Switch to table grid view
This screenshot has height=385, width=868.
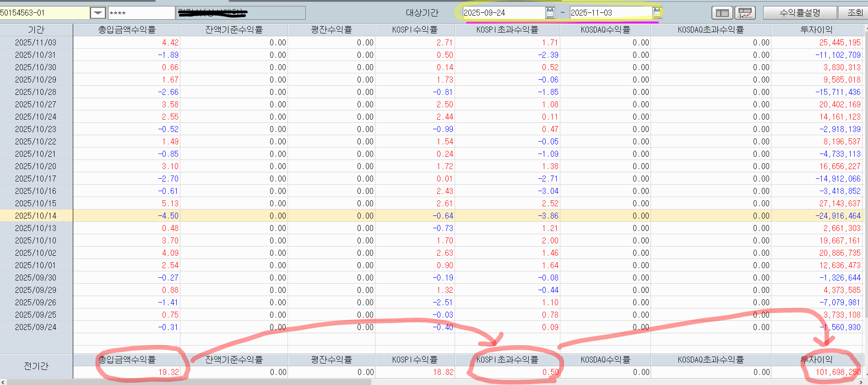[722, 13]
